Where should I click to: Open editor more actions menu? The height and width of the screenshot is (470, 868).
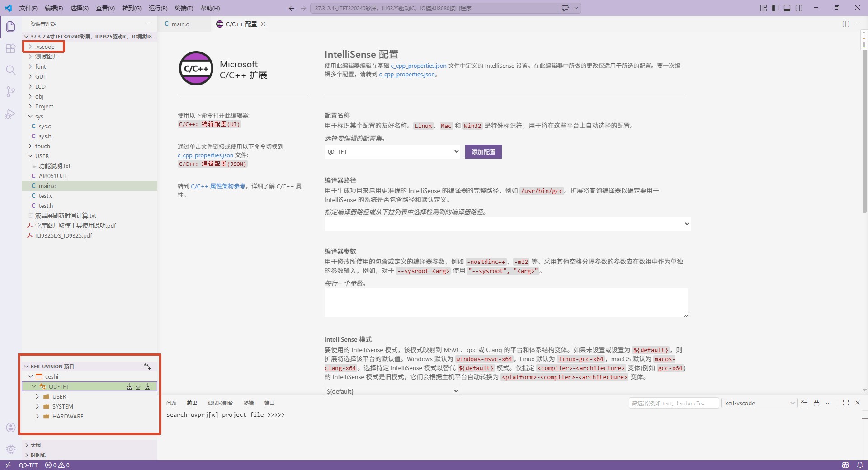point(858,24)
